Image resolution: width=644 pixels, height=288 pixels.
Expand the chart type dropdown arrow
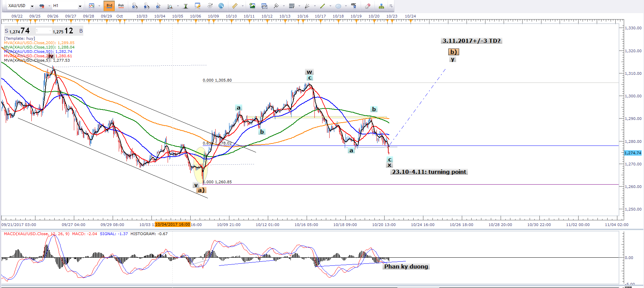(99, 6)
